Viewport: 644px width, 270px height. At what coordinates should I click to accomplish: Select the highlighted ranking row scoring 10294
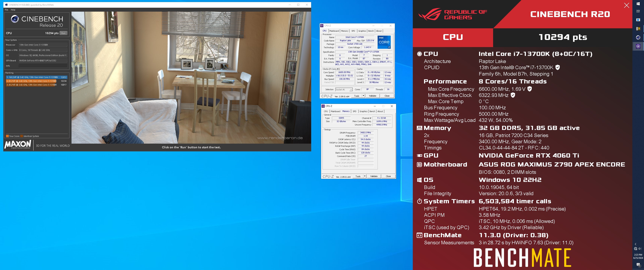37,81
